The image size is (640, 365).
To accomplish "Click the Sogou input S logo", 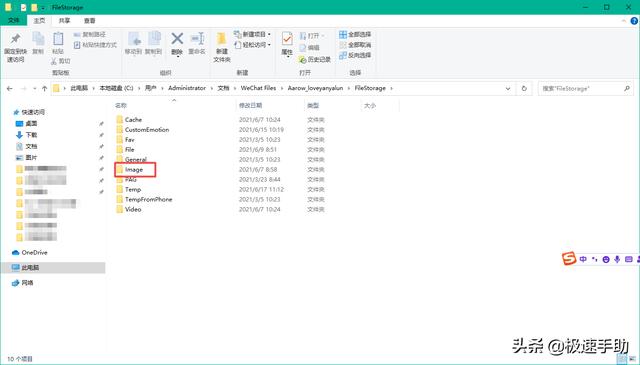I will (569, 258).
